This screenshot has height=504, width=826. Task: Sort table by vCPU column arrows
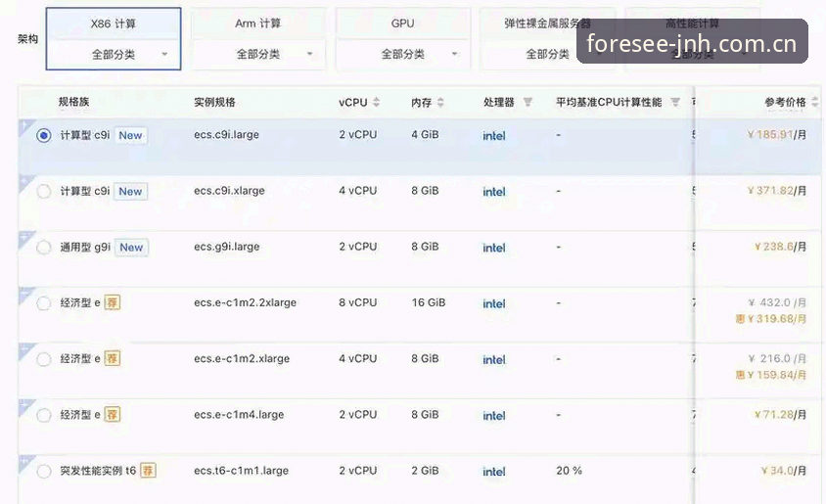click(376, 102)
